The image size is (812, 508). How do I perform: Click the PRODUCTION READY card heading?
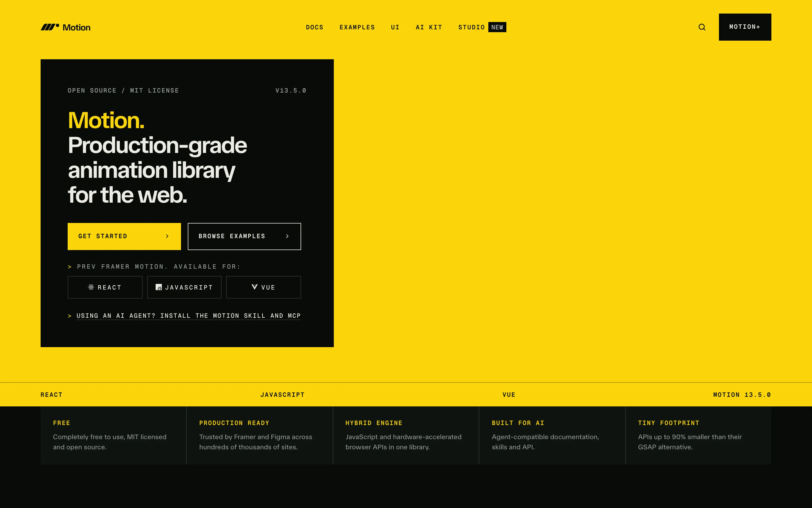(234, 423)
